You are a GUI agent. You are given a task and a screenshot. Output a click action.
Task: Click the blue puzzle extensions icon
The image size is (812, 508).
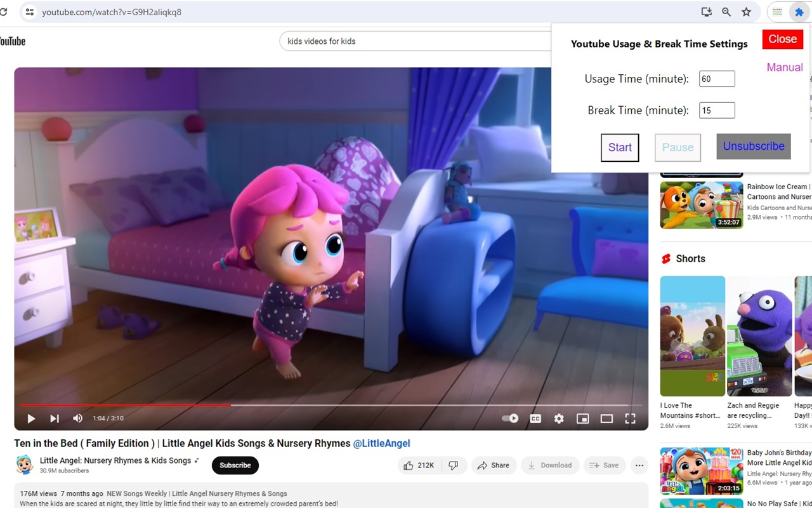[x=799, y=12]
